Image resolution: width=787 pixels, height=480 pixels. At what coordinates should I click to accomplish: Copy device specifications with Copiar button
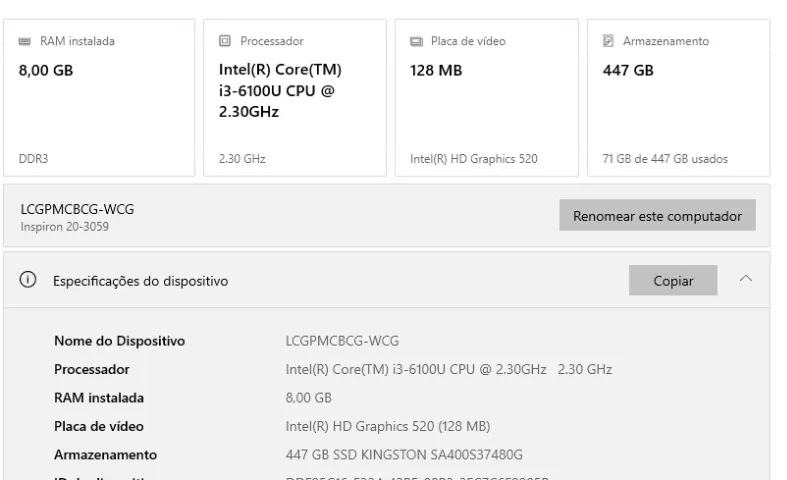[x=673, y=280]
